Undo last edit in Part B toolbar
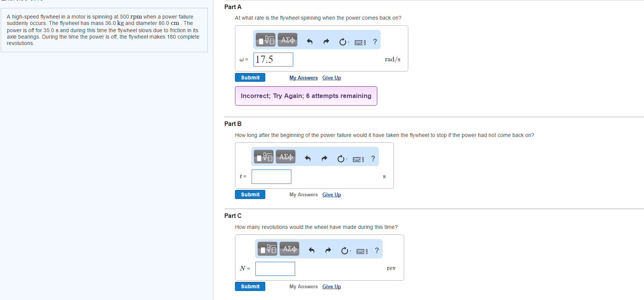 (x=308, y=159)
